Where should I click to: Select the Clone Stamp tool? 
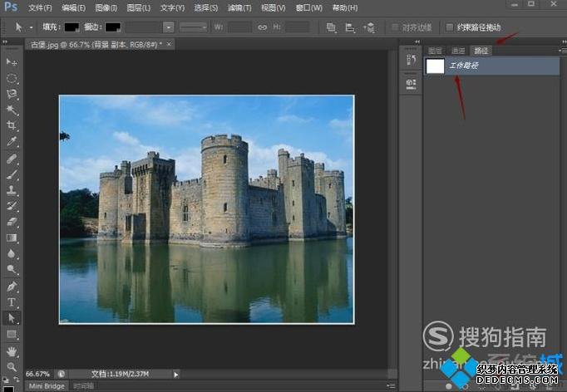click(x=12, y=190)
